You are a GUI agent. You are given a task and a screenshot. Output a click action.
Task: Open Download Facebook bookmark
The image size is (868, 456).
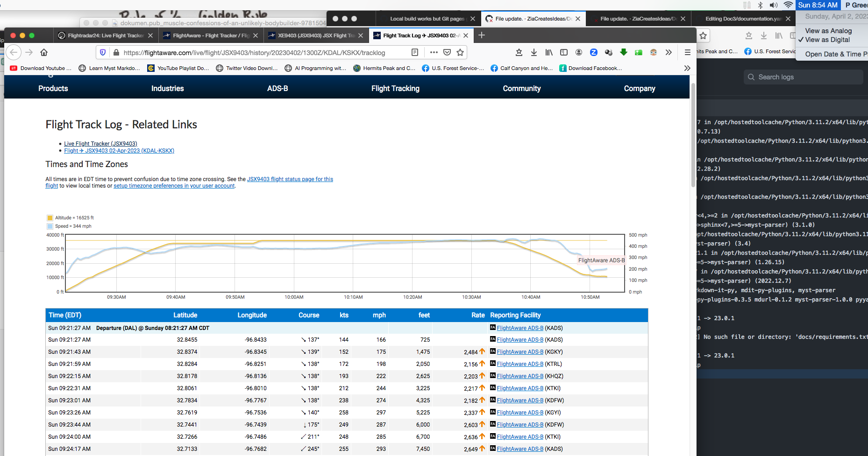[591, 68]
